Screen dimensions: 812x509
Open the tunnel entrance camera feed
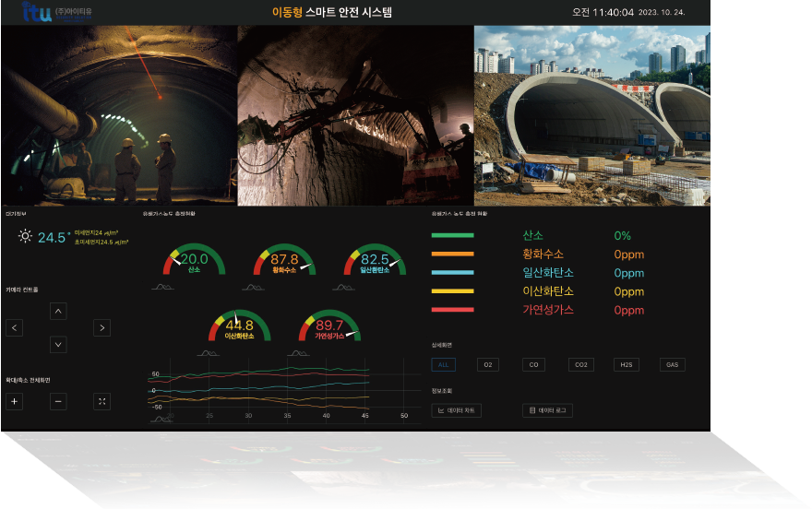click(592, 115)
